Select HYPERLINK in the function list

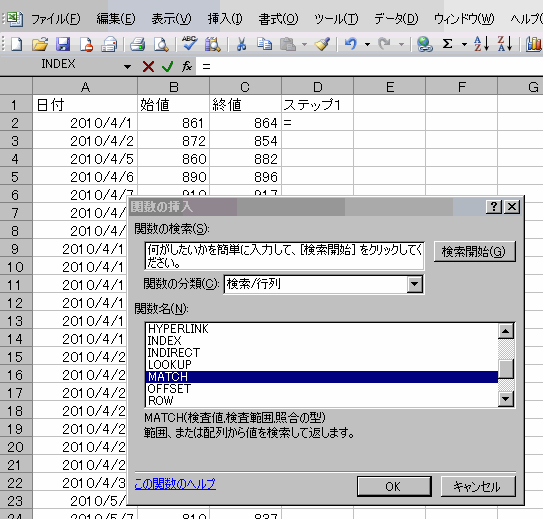[x=322, y=329]
